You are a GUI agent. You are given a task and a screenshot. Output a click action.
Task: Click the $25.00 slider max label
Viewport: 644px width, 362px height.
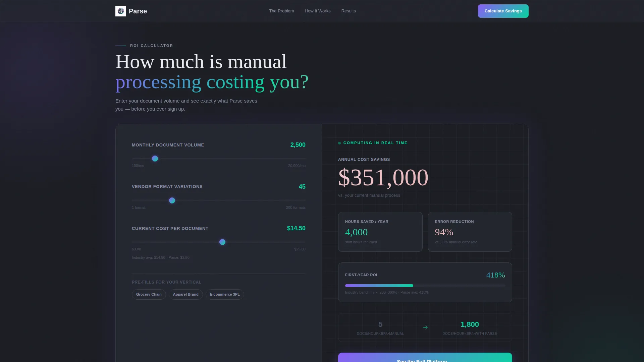pyautogui.click(x=300, y=249)
